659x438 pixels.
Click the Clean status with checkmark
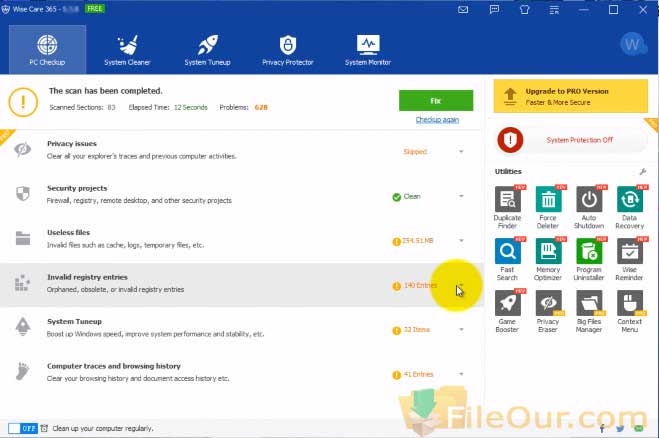(406, 196)
